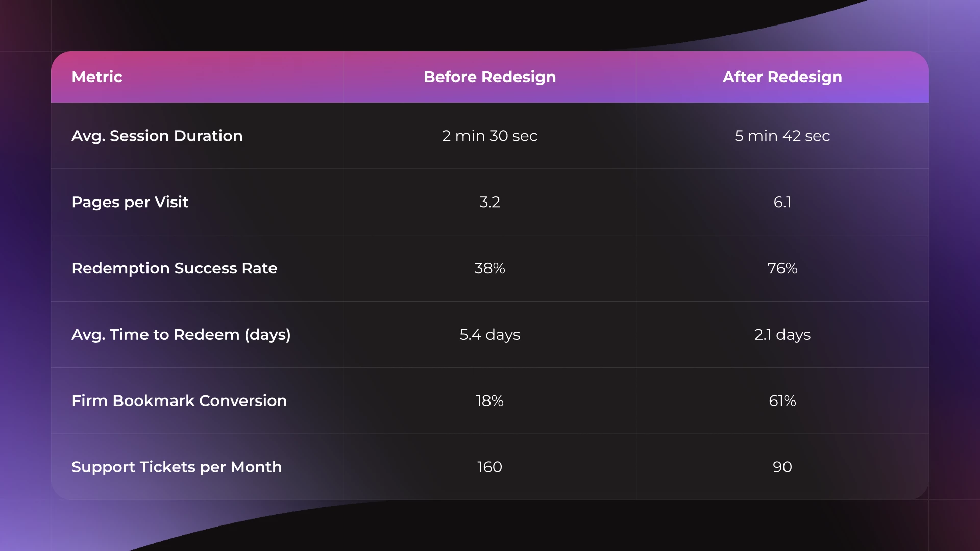This screenshot has height=551, width=980.
Task: Click the Before Redesign column header
Action: click(x=489, y=77)
